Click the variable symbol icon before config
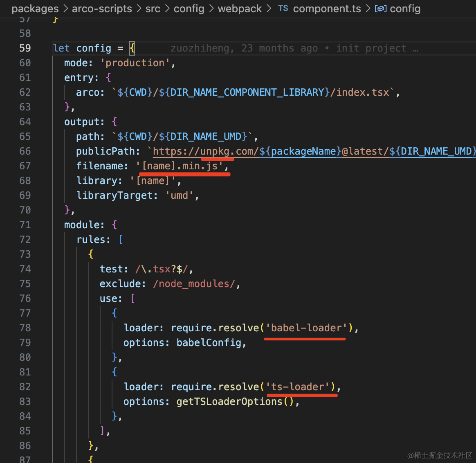 (x=381, y=9)
